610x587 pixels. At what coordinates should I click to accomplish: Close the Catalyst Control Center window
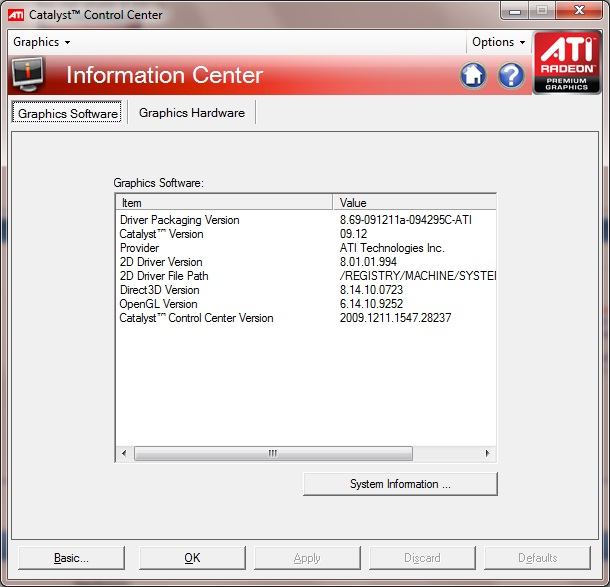pyautogui.click(x=579, y=11)
